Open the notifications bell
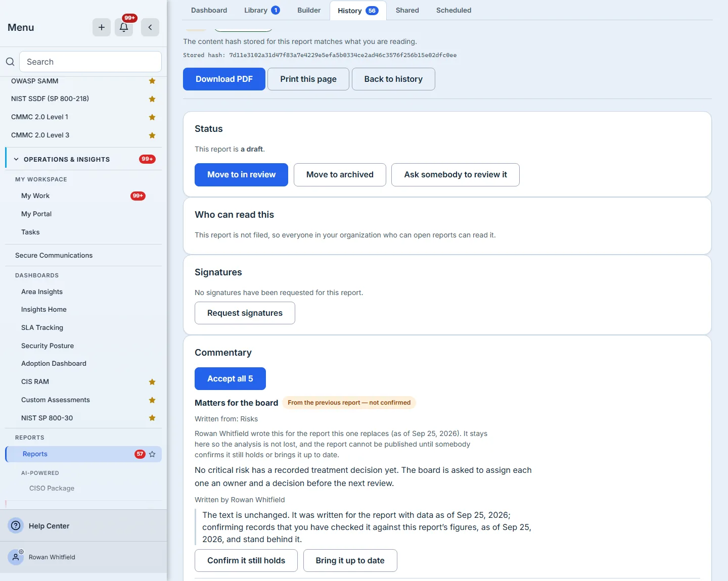 124,27
